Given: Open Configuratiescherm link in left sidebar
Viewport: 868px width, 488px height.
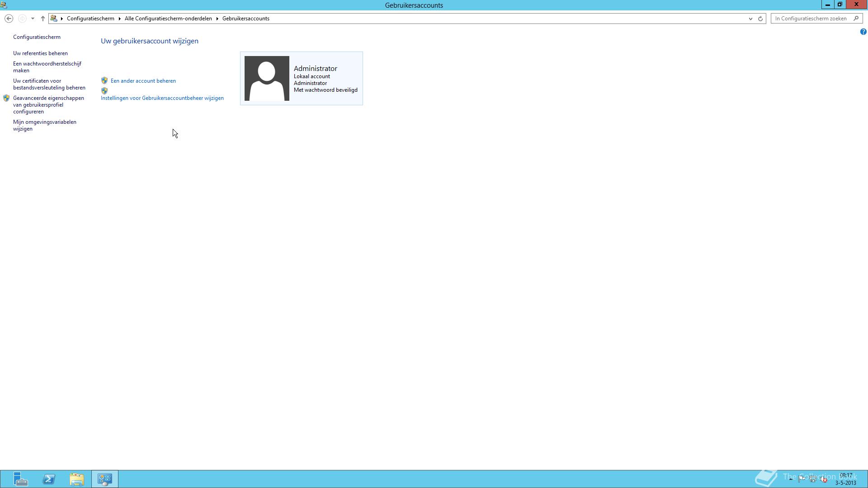Looking at the screenshot, I should coord(37,37).
